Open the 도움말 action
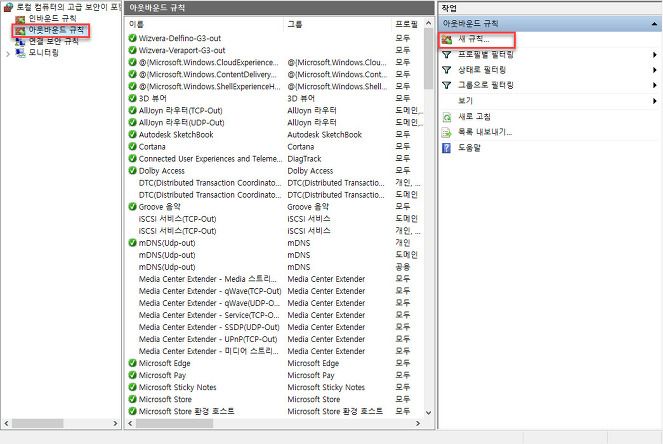This screenshot has height=444, width=663. click(469, 148)
